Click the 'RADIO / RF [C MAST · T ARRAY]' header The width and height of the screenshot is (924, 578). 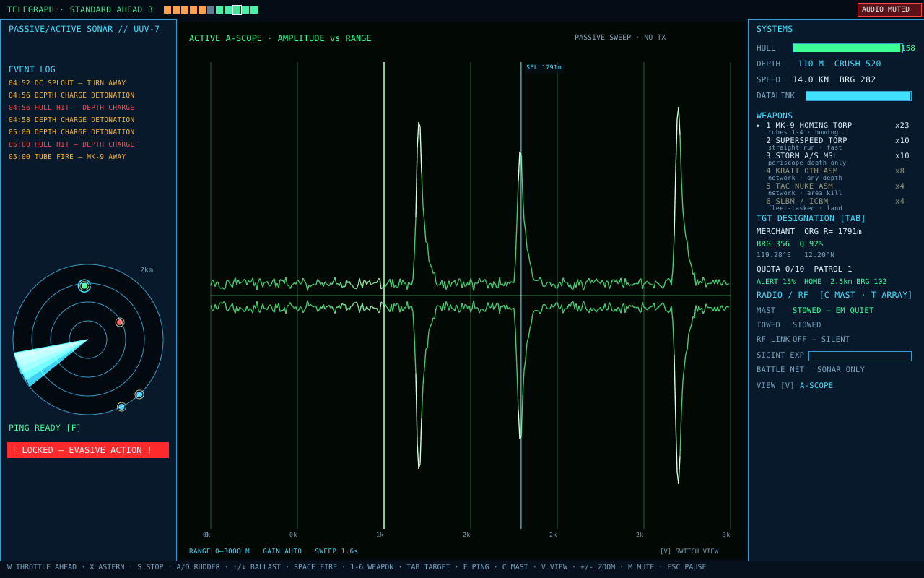pyautogui.click(x=834, y=295)
